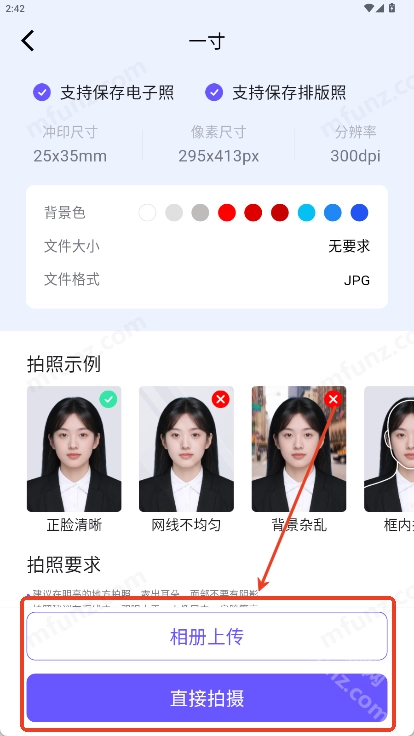Tap the battery icon in status bar
This screenshot has height=736, width=414.
(392, 8)
